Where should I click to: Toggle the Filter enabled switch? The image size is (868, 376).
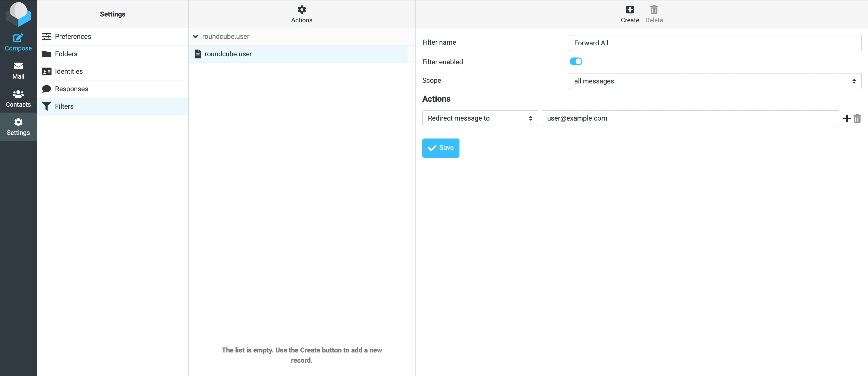(576, 61)
